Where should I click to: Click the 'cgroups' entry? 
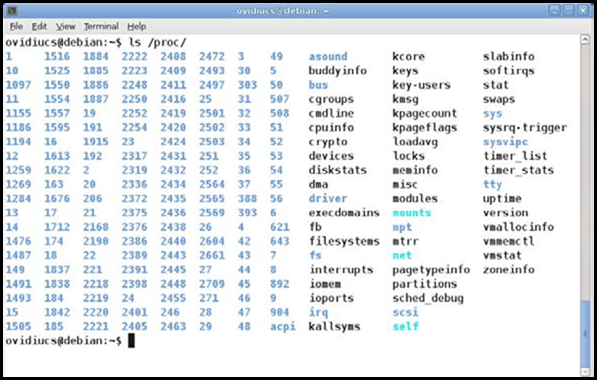331,99
